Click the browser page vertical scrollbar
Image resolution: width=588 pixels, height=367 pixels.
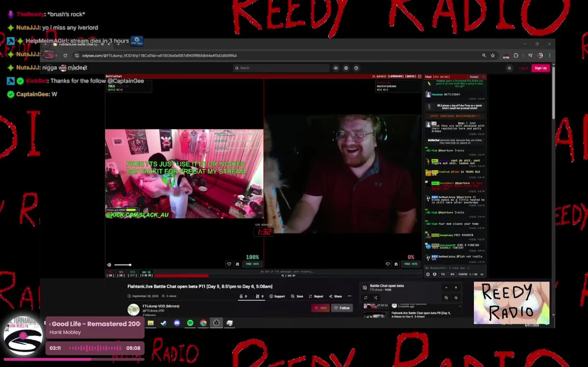click(553, 92)
